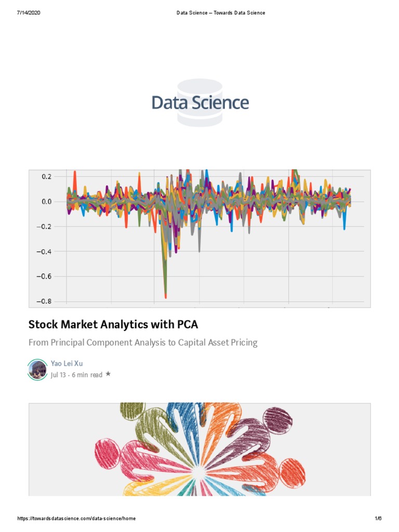Image resolution: width=399 pixels, height=532 pixels.
Task: Open the Stock Market Analytics with PCA article
Action: coord(113,325)
